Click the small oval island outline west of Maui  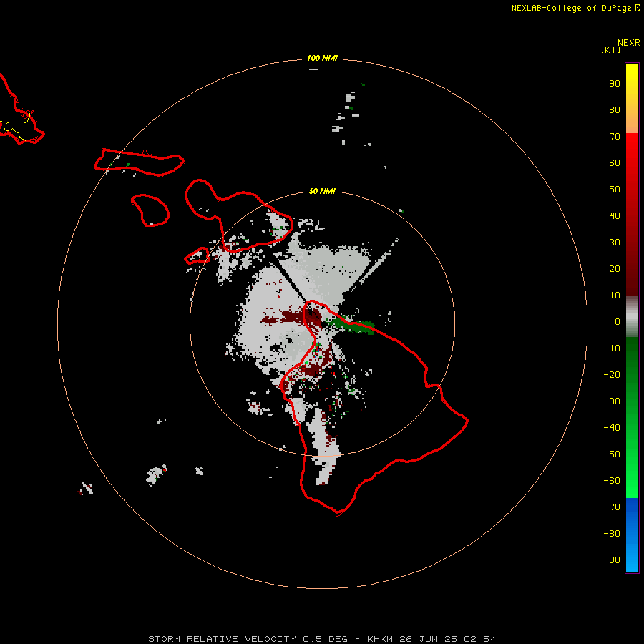coord(150,210)
